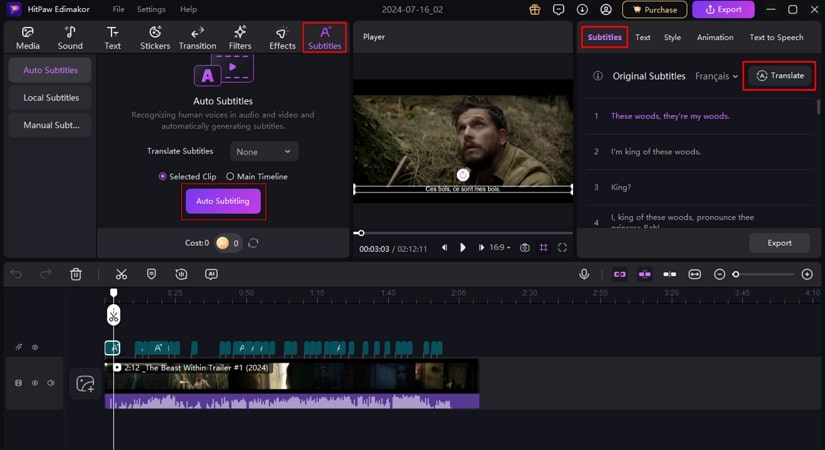This screenshot has height=450, width=825.
Task: Click the undo arrow in timeline toolbar
Action: 16,274
